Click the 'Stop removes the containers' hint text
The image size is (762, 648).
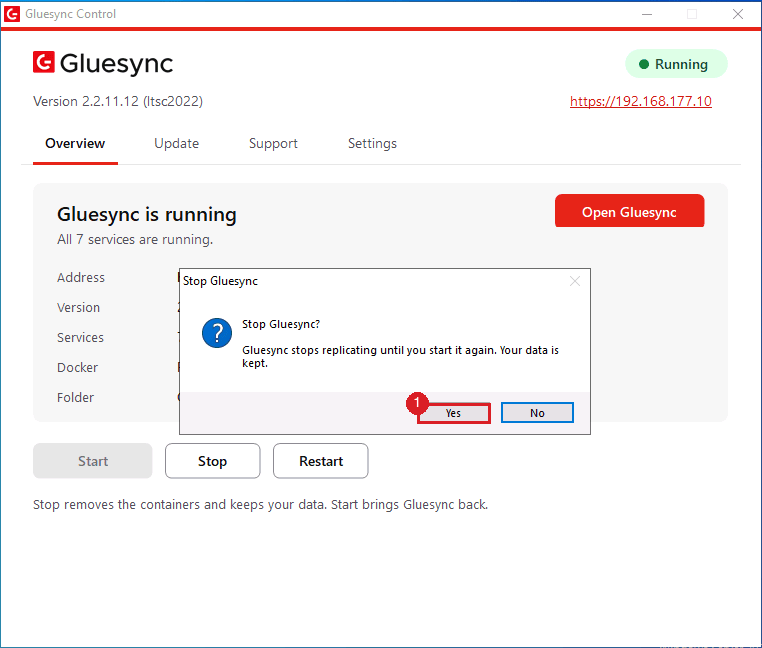click(260, 505)
